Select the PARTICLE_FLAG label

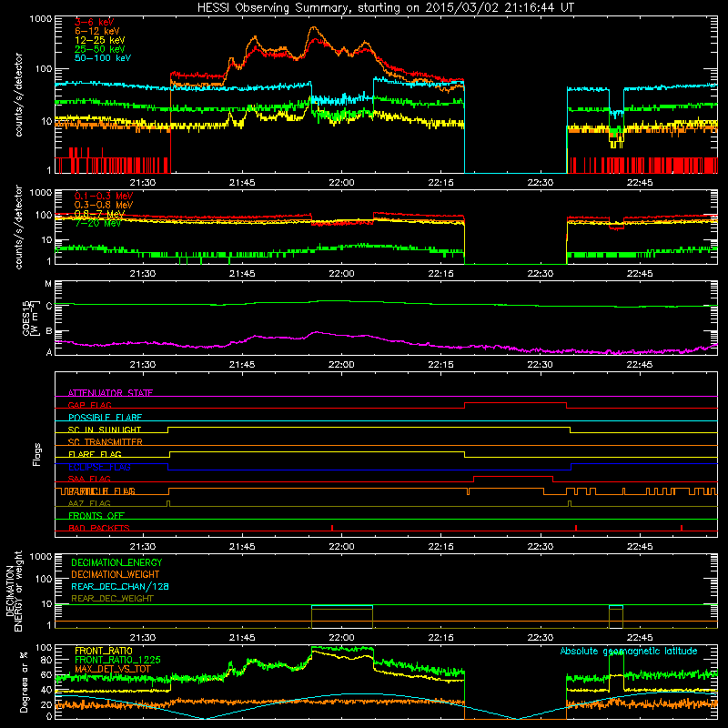102,490
